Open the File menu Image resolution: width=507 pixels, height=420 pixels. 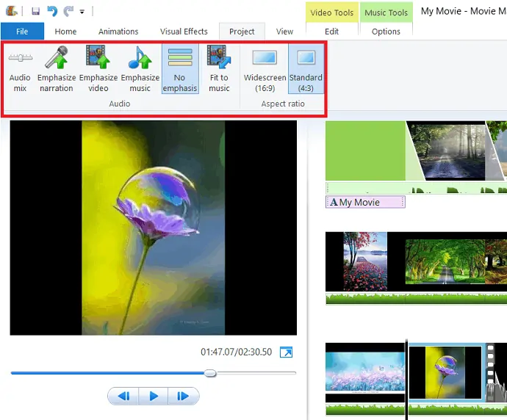click(22, 32)
